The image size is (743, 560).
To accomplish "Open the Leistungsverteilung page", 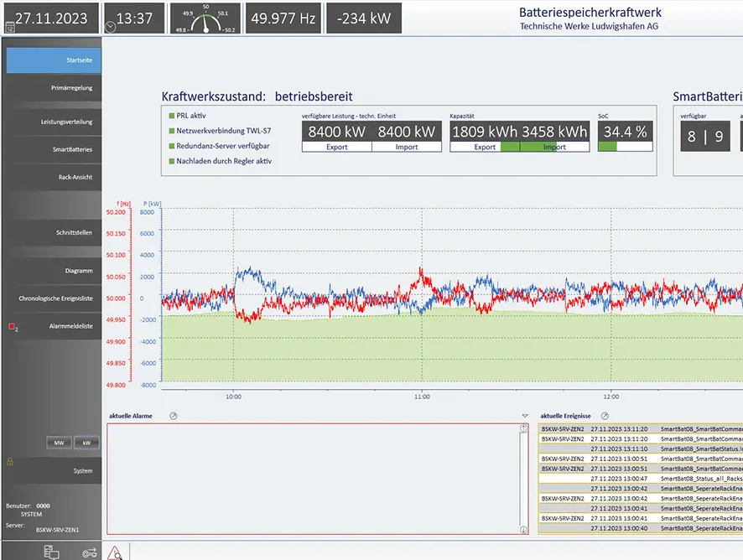I will pyautogui.click(x=54, y=122).
